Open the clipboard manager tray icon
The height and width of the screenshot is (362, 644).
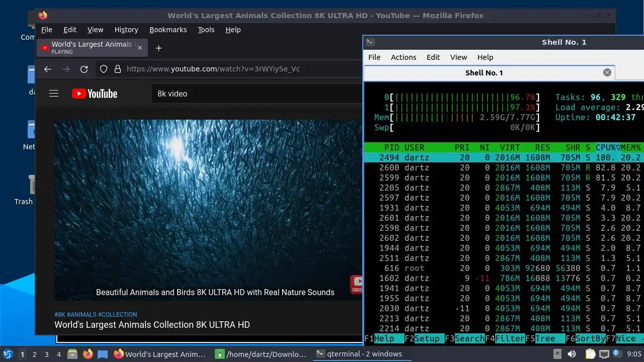pyautogui.click(x=590, y=354)
